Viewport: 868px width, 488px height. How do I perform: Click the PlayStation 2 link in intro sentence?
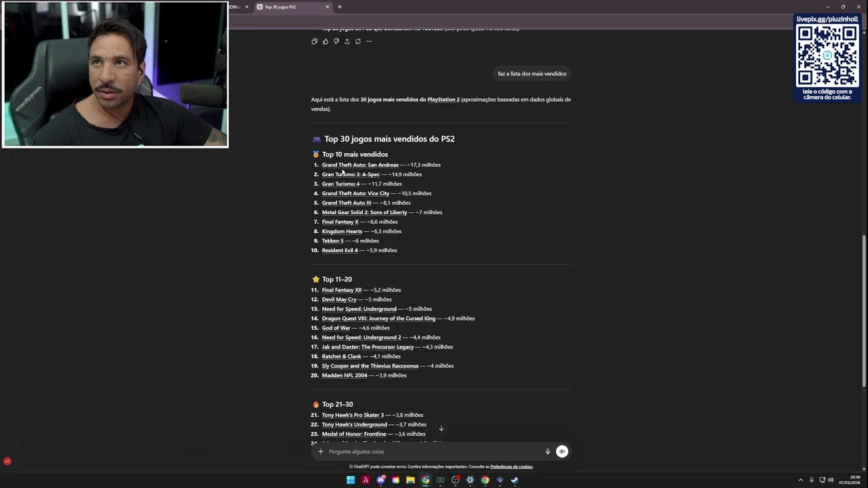(443, 100)
